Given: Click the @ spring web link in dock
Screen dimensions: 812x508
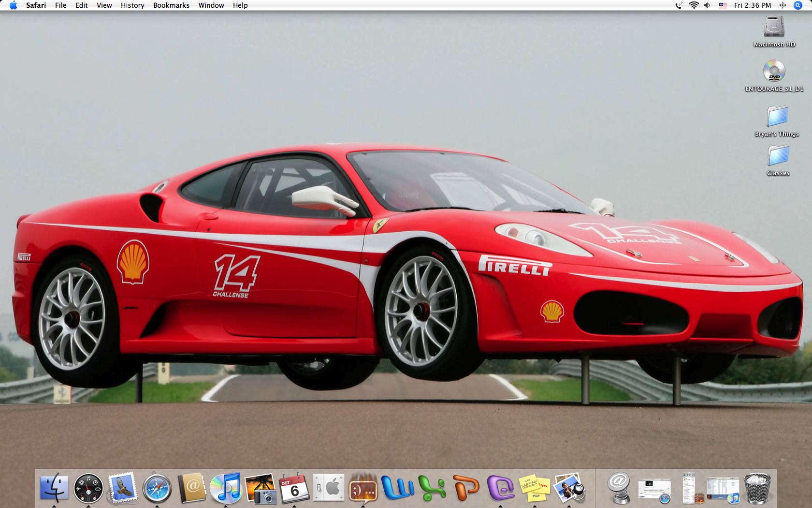Looking at the screenshot, I should tap(620, 488).
